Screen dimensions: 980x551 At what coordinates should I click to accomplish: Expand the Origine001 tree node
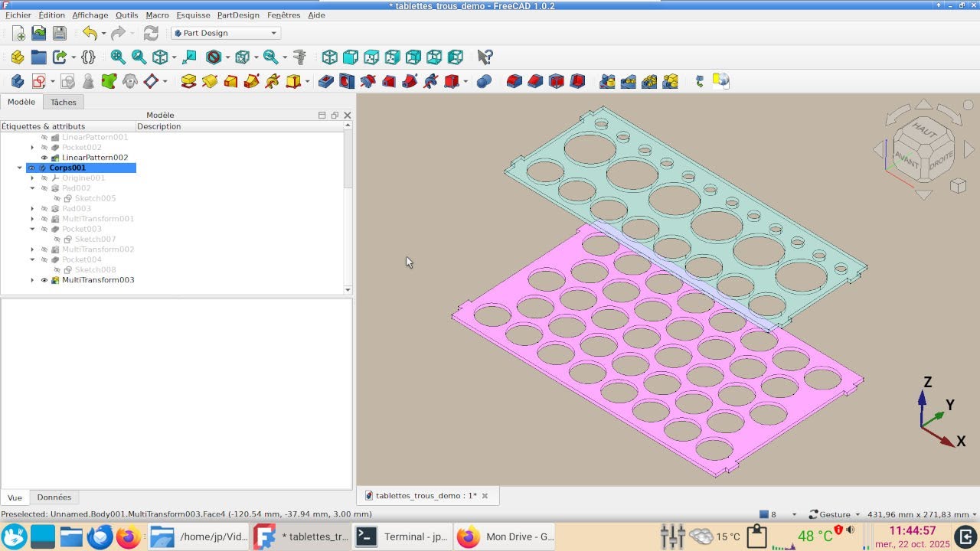coord(32,178)
